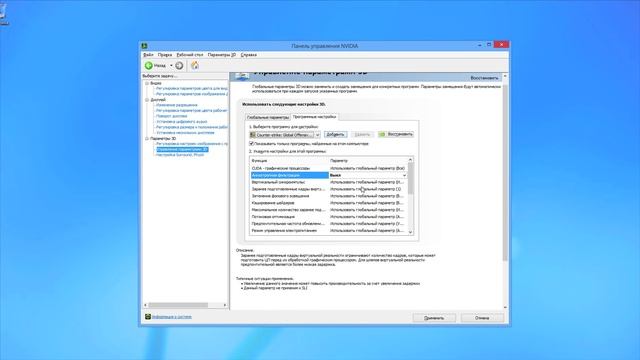Screen dimensions: 640x360
Task: Open the Параметры 3D menu
Action: pyautogui.click(x=222, y=55)
